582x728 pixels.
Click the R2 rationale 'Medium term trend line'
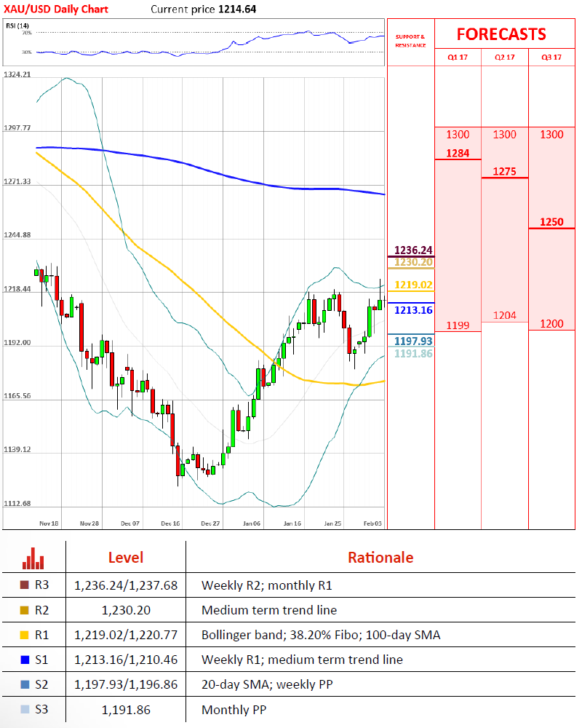tap(269, 610)
